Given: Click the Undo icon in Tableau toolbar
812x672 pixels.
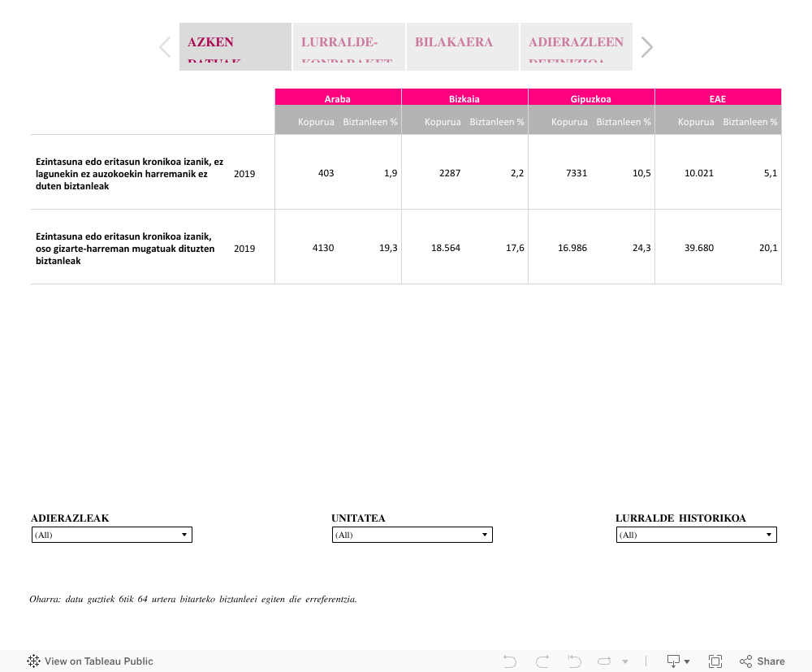Looking at the screenshot, I should (510, 661).
